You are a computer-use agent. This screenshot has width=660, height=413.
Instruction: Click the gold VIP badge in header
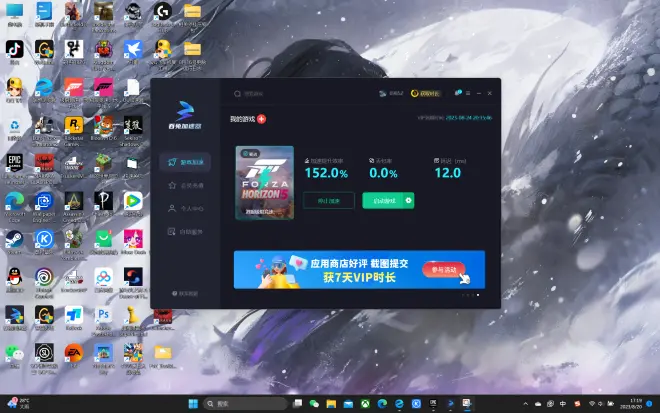(429, 93)
